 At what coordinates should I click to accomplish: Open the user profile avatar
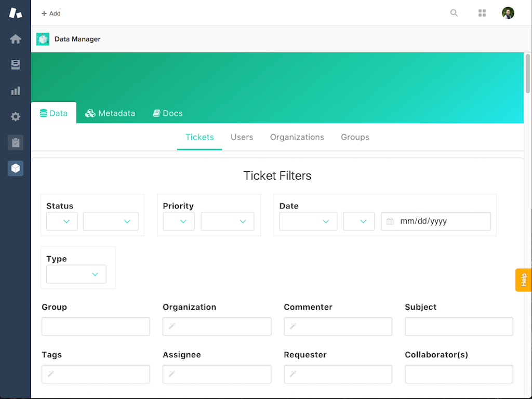(x=508, y=13)
